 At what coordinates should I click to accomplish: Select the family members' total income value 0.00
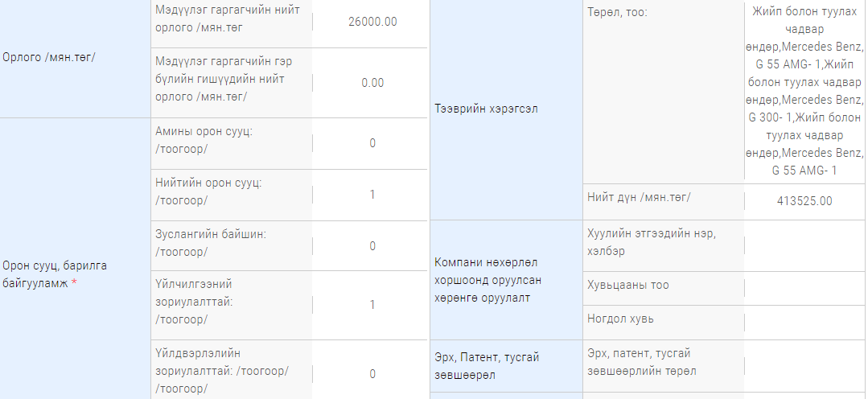coord(372,83)
